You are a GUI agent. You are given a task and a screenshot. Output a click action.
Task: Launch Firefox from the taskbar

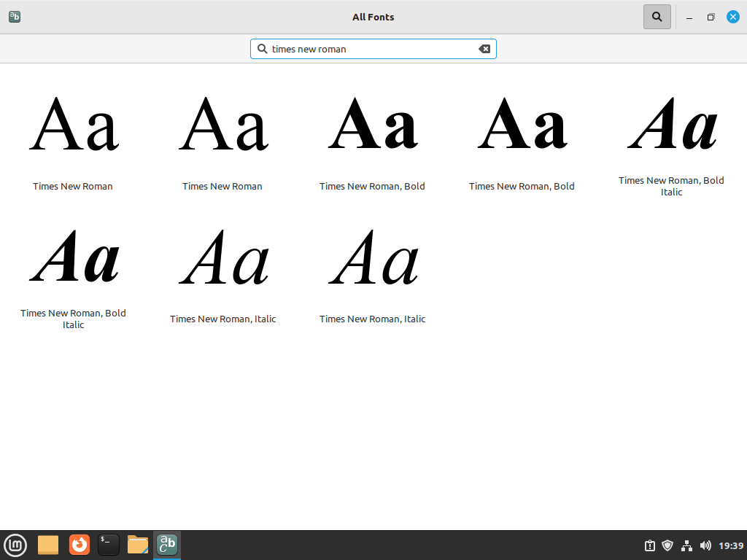tap(79, 545)
